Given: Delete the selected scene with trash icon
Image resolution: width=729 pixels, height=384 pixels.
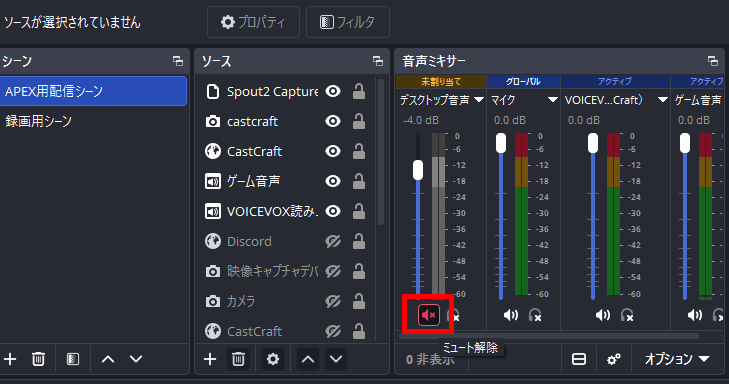Looking at the screenshot, I should coord(38,359).
